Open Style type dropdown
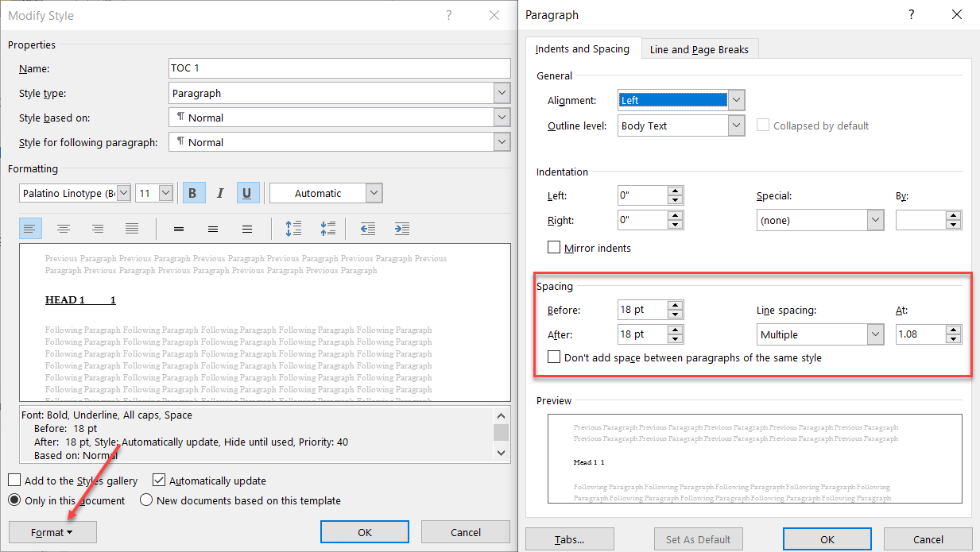The width and height of the screenshot is (980, 552). pos(502,93)
